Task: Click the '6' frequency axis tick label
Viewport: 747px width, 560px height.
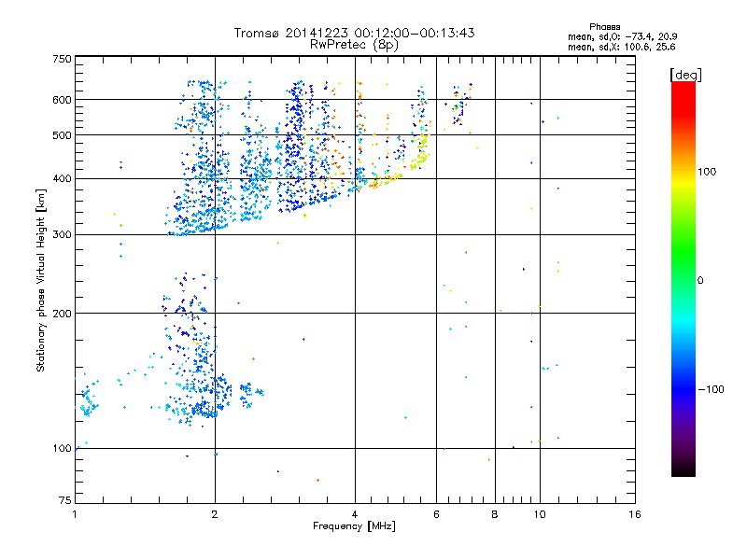Action: coord(436,514)
